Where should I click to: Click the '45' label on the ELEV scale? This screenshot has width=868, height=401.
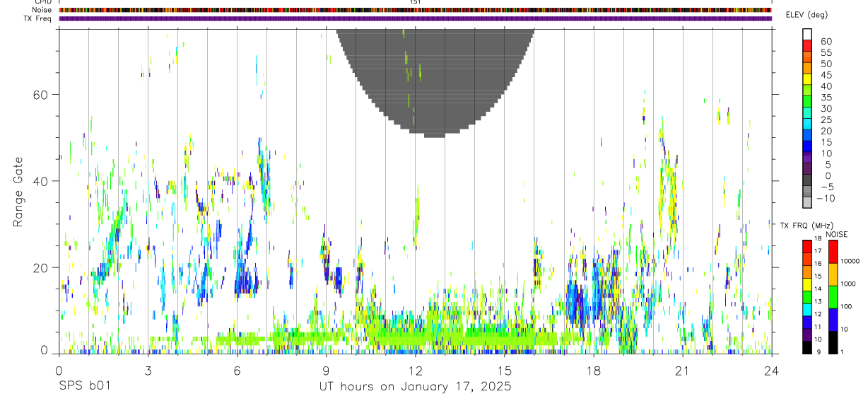click(826, 75)
